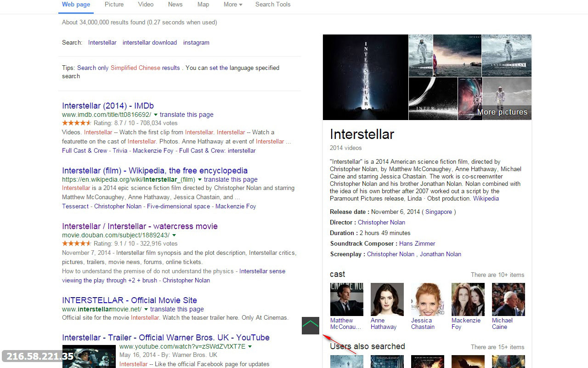Open Interstellar / Interstellar watercress movie result

[x=140, y=226]
